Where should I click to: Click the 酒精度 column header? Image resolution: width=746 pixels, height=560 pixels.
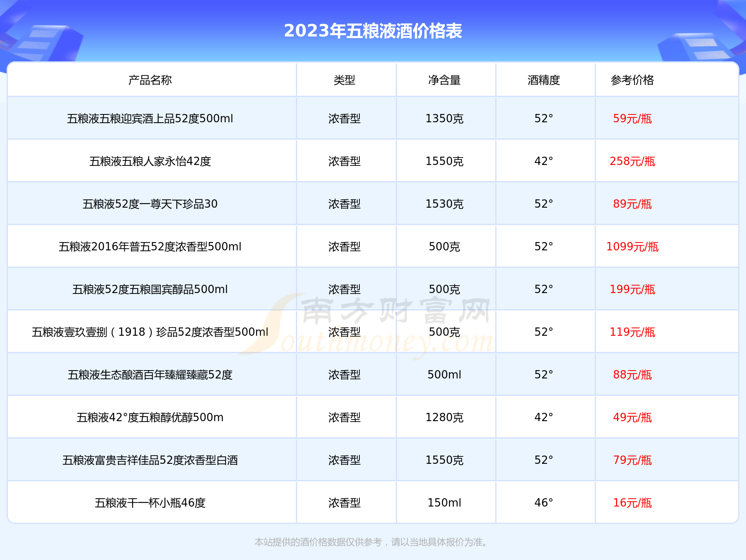[x=544, y=80]
